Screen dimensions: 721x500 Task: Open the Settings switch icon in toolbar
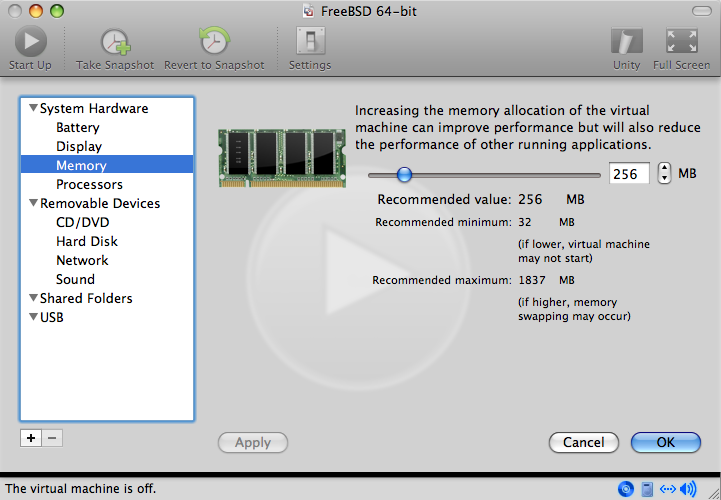[309, 42]
